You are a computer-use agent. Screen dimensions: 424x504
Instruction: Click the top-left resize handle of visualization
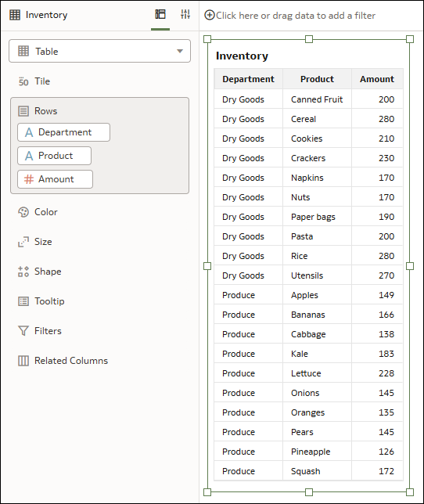[x=207, y=39]
